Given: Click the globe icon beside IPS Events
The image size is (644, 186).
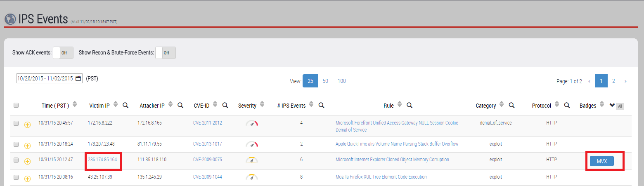Looking at the screenshot, I should (x=10, y=19).
